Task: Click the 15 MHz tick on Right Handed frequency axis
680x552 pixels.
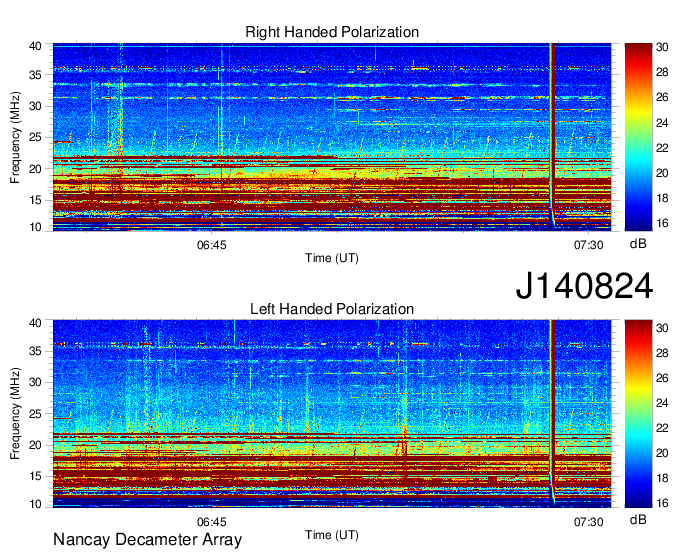Action: 35,200
